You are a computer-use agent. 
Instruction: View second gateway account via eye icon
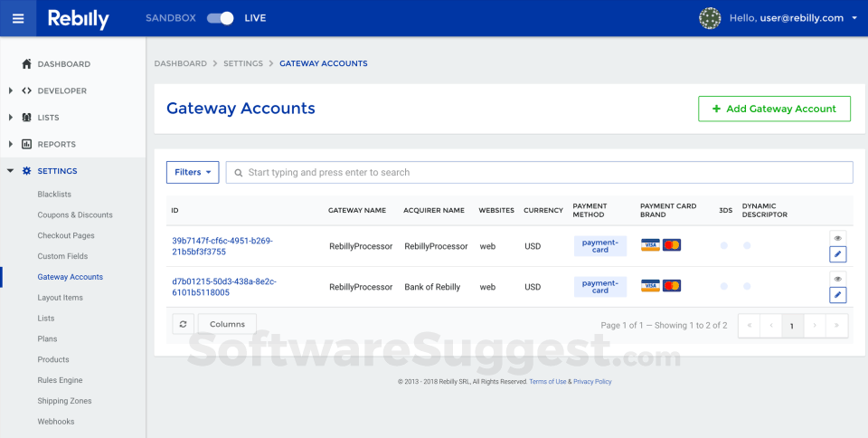tap(837, 279)
